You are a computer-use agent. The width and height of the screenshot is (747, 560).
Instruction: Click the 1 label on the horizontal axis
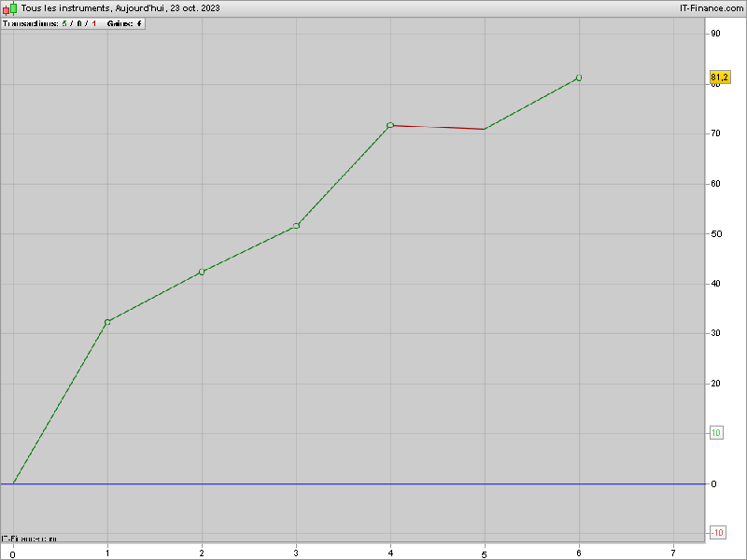[x=107, y=553]
